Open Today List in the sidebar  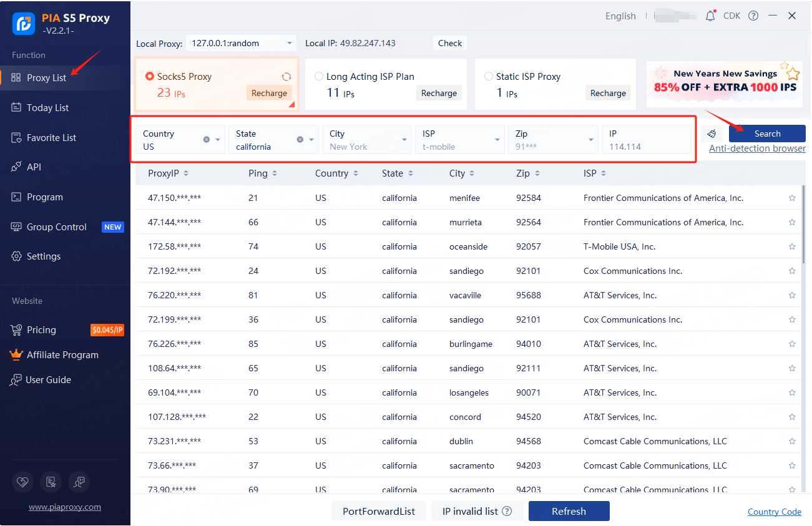(x=47, y=108)
